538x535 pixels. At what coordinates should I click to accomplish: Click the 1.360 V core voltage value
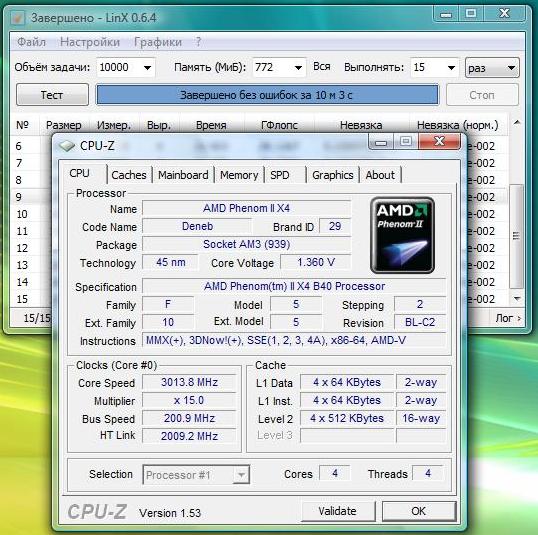pyautogui.click(x=316, y=263)
